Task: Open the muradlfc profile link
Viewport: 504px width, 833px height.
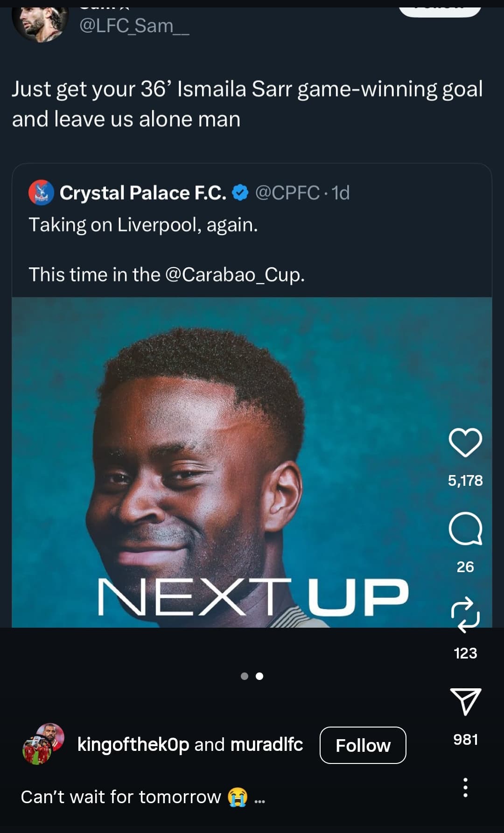Action: point(266,744)
